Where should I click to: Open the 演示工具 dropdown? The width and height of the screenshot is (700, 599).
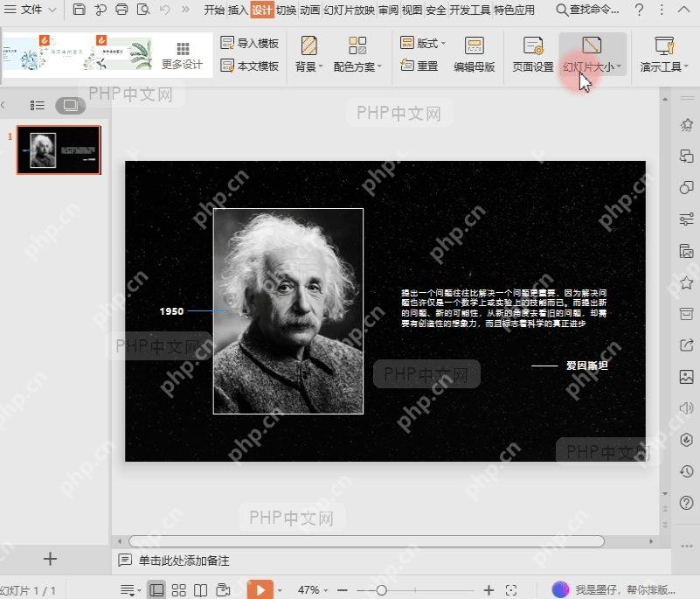(x=664, y=54)
